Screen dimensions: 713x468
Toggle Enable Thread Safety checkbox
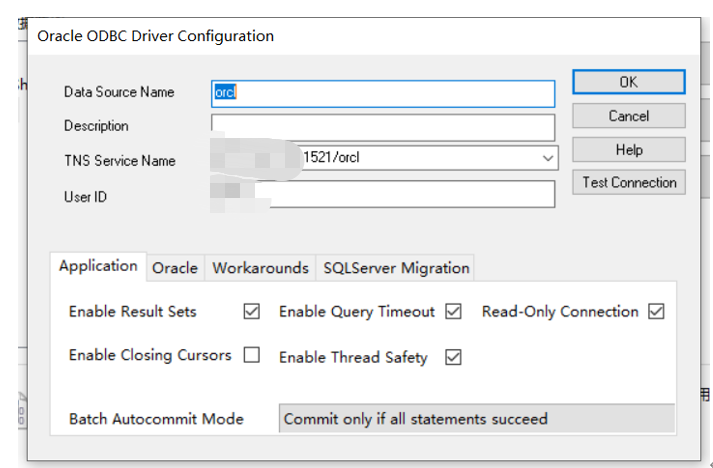453,357
